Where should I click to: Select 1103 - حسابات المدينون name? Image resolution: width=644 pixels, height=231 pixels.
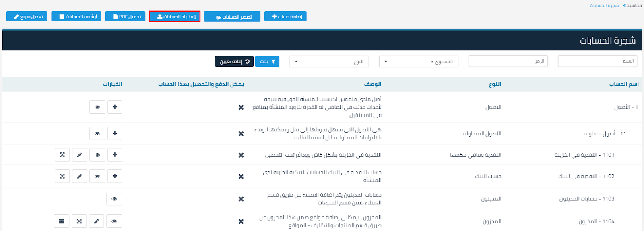[x=587, y=199]
